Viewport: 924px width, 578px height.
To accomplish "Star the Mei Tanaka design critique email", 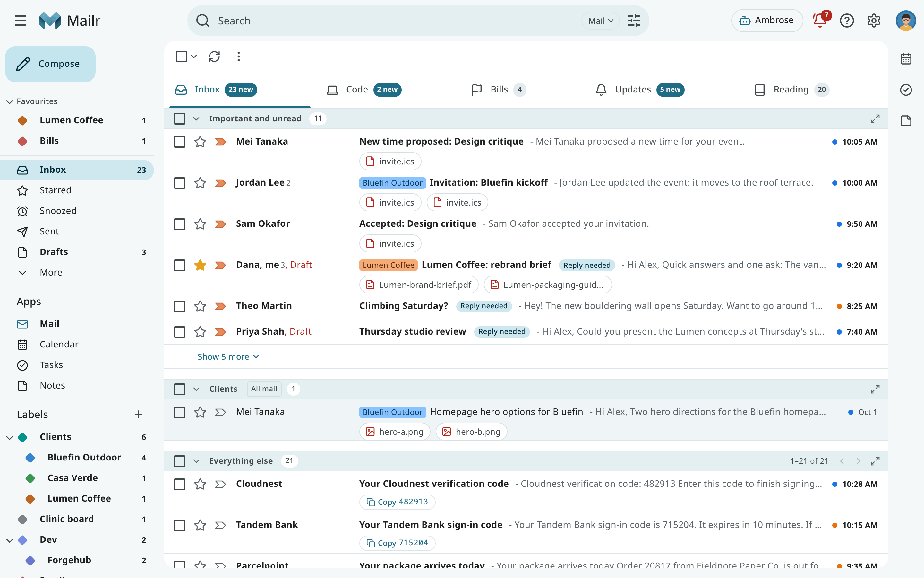I will click(x=200, y=142).
